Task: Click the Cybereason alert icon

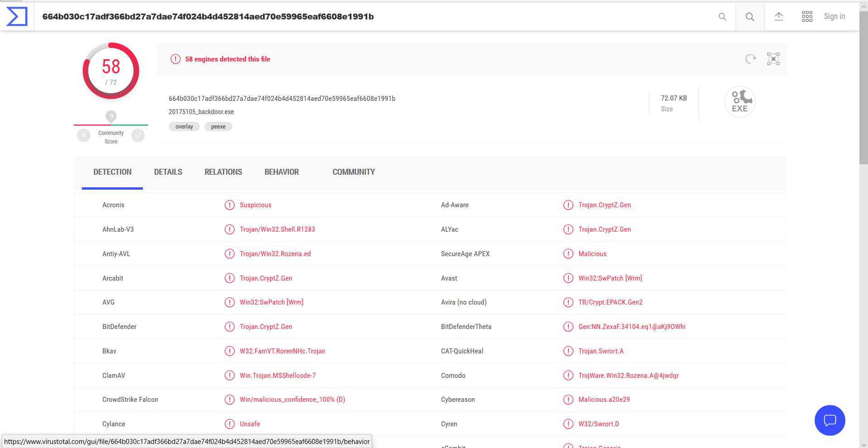Action: pos(568,400)
